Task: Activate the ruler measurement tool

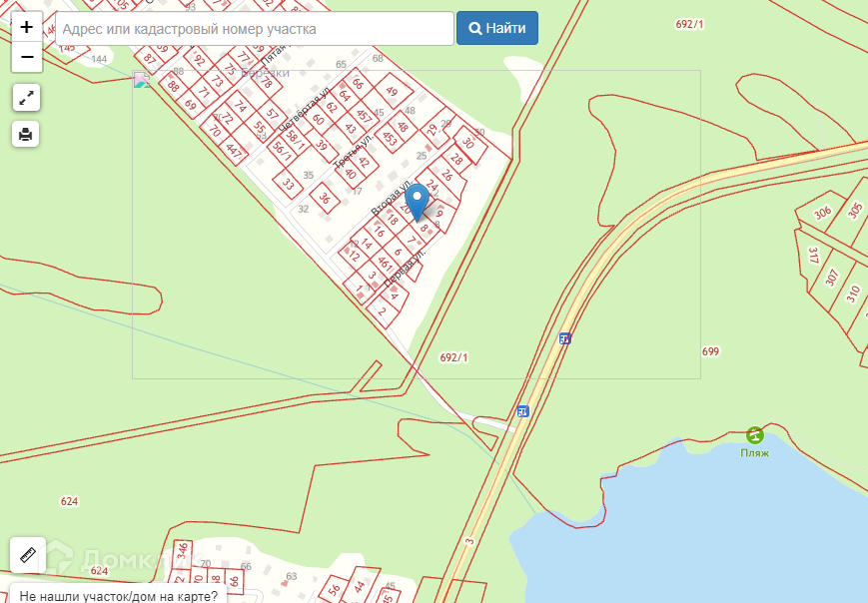Action: (x=28, y=555)
